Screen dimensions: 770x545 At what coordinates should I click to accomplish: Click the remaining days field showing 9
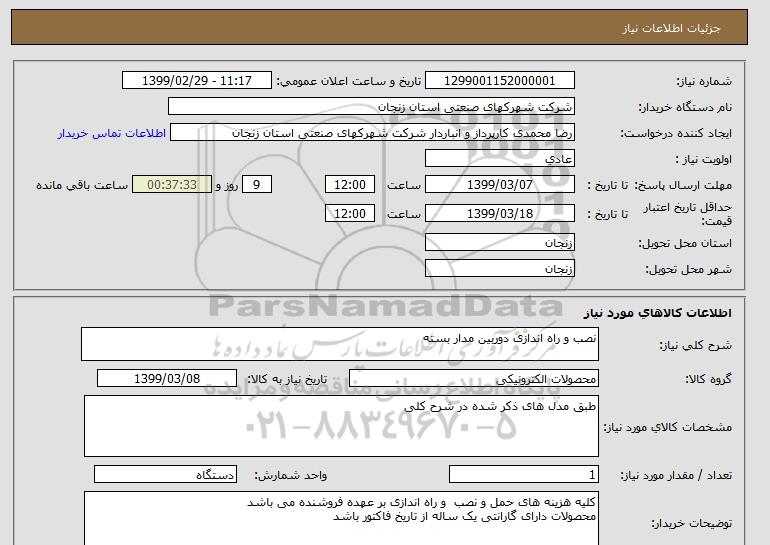pyautogui.click(x=256, y=185)
